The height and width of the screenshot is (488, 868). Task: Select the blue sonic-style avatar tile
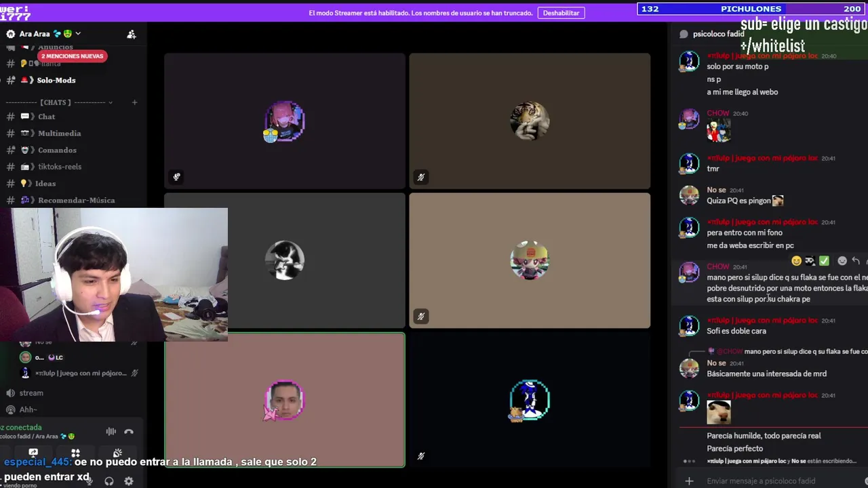click(530, 400)
